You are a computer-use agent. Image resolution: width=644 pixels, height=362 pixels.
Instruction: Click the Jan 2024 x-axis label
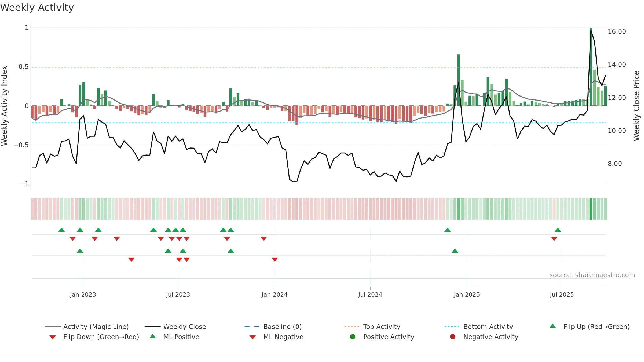[275, 294]
